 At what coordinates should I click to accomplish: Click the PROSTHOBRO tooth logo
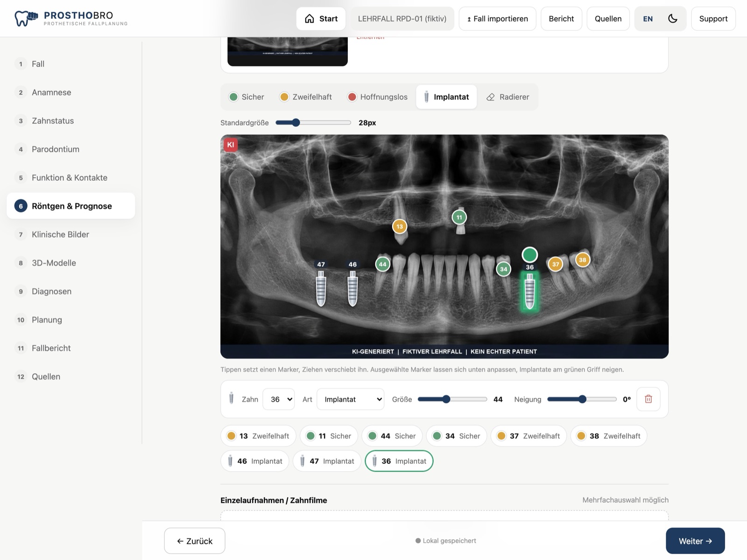26,18
